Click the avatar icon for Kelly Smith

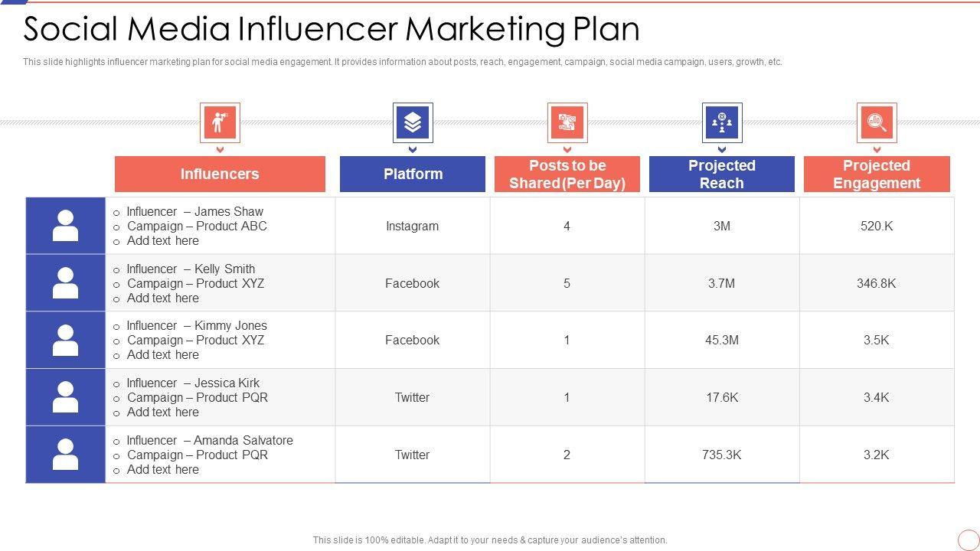click(x=65, y=283)
